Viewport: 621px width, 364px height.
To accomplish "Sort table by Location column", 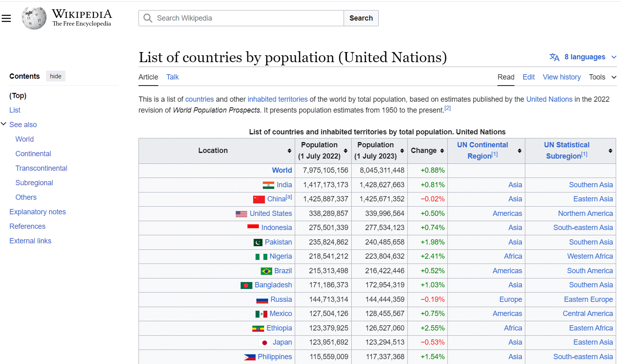I will point(290,151).
